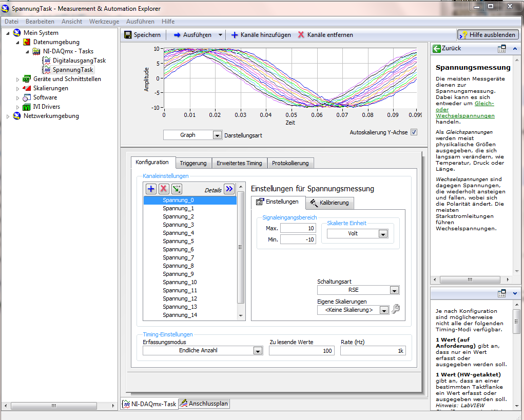
Task: Expand Geräte und Schnittstellen tree node
Action: (x=17, y=79)
